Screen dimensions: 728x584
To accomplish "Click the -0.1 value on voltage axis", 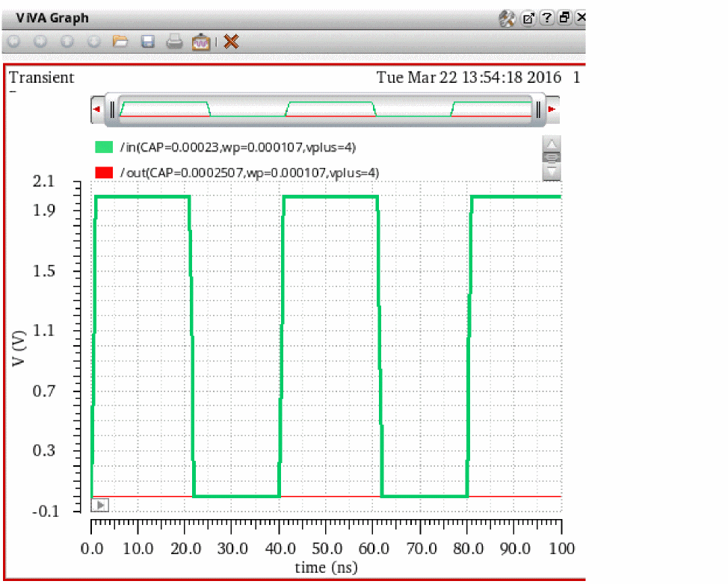I will (x=46, y=511).
